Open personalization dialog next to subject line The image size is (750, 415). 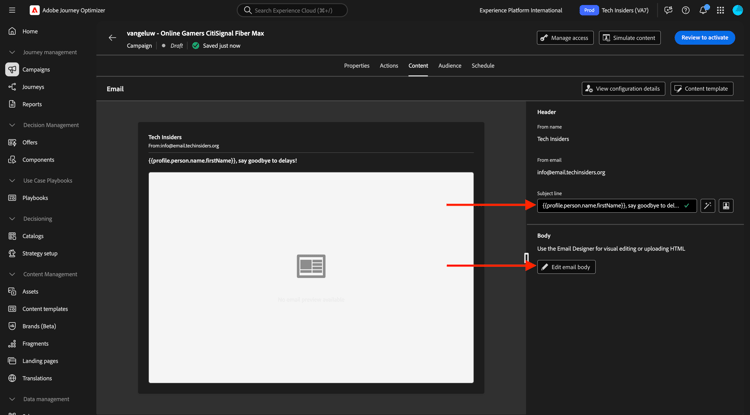click(x=726, y=206)
